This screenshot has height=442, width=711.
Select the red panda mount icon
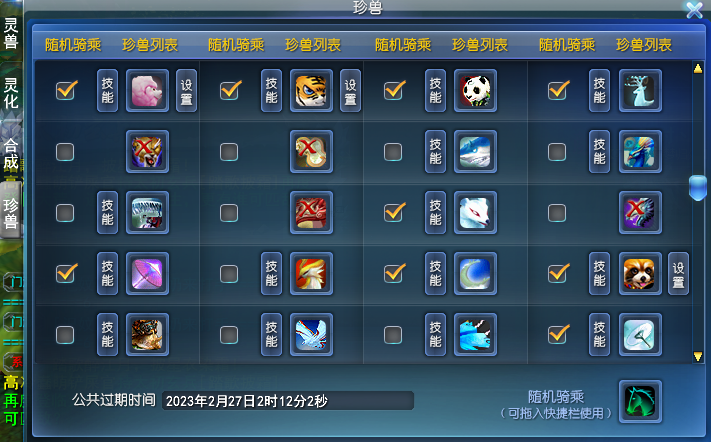click(640, 273)
